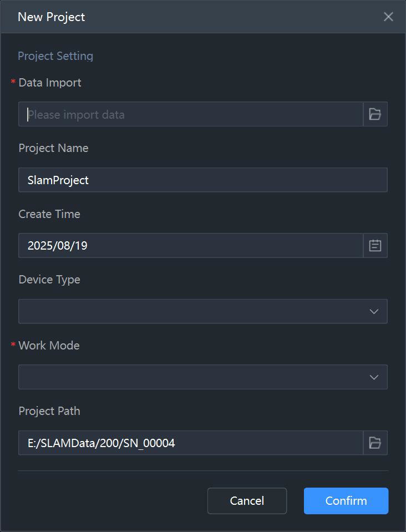Click the Work Mode label
Screen dimensions: 406x532
tap(49, 346)
